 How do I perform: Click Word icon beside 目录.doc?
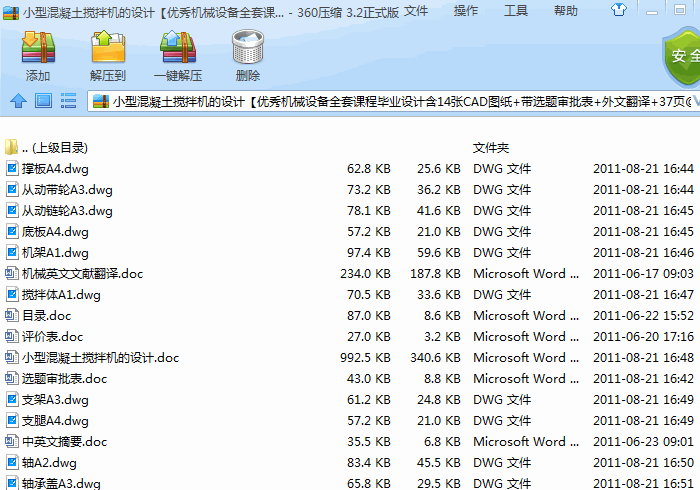click(12, 316)
